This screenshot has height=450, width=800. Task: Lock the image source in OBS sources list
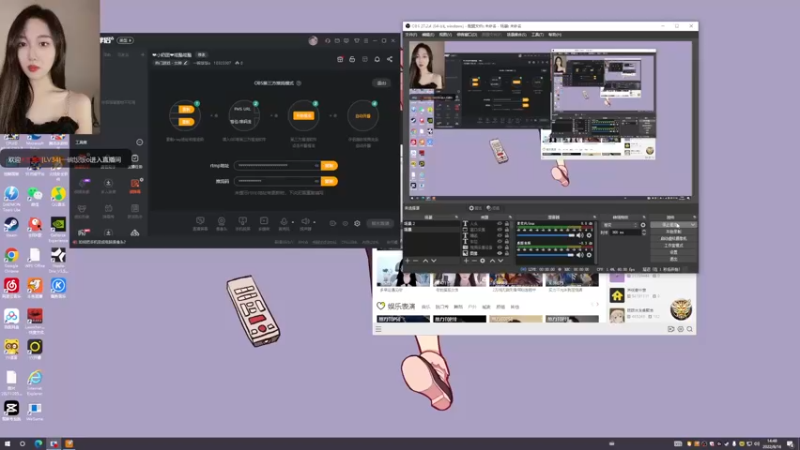click(507, 253)
